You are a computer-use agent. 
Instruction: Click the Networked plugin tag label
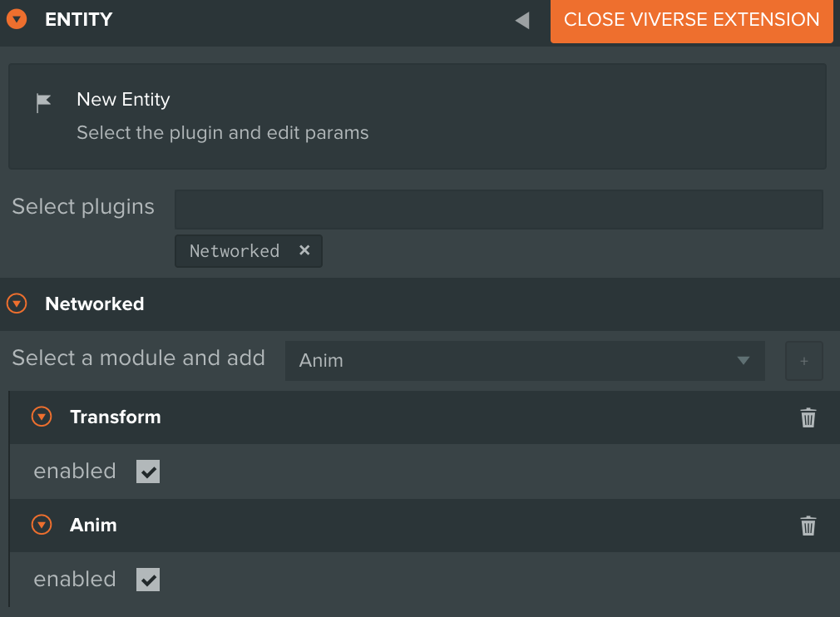coord(235,251)
